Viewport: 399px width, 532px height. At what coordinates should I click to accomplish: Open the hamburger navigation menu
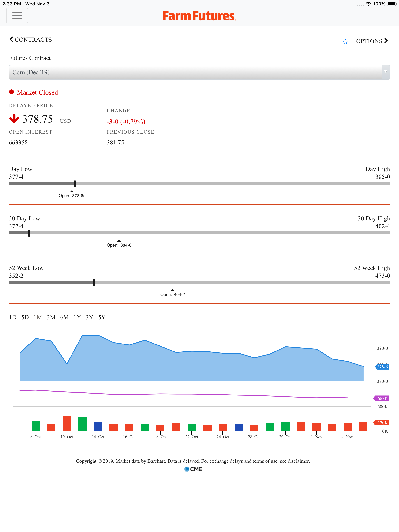[x=17, y=16]
